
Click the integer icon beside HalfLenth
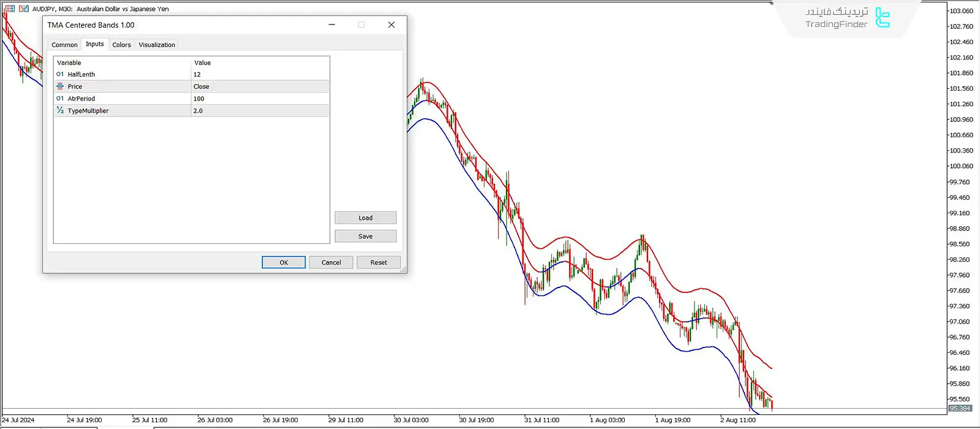(60, 74)
